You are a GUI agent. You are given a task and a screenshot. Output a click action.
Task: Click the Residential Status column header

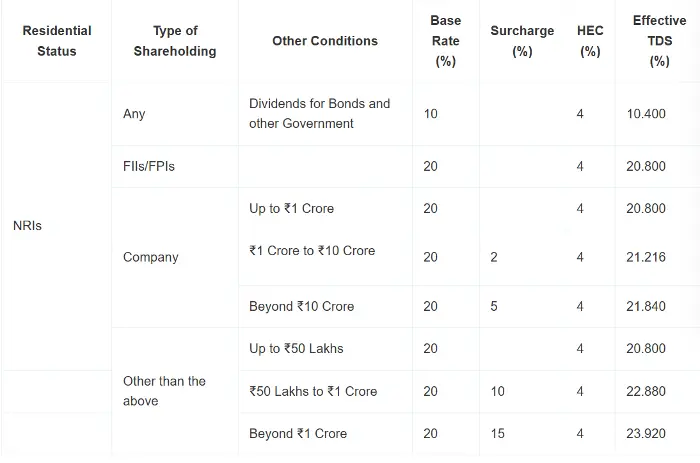(x=57, y=41)
